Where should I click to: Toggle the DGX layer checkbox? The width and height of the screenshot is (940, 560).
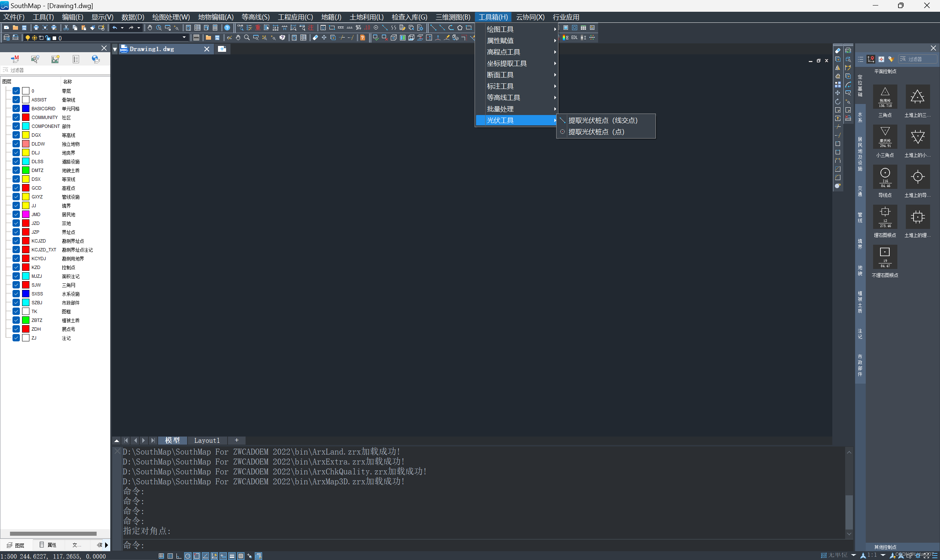coord(16,135)
